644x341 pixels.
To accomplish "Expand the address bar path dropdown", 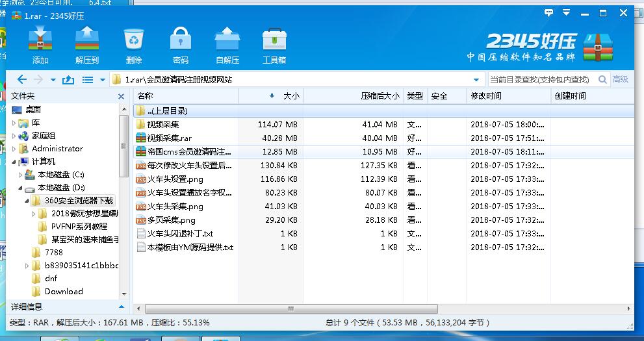I will [476, 80].
